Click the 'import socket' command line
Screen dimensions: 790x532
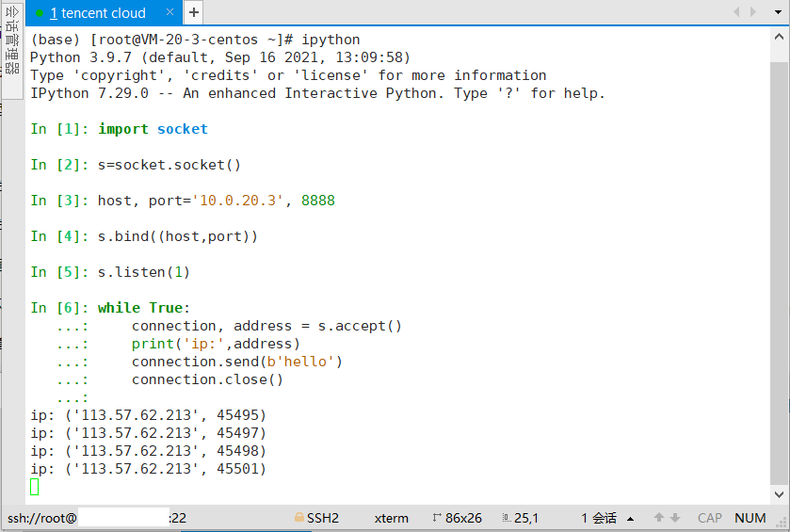pyautogui.click(x=153, y=129)
